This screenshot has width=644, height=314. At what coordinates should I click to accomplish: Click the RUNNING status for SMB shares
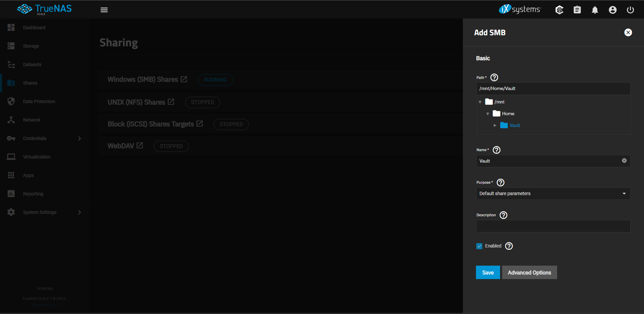pos(215,80)
